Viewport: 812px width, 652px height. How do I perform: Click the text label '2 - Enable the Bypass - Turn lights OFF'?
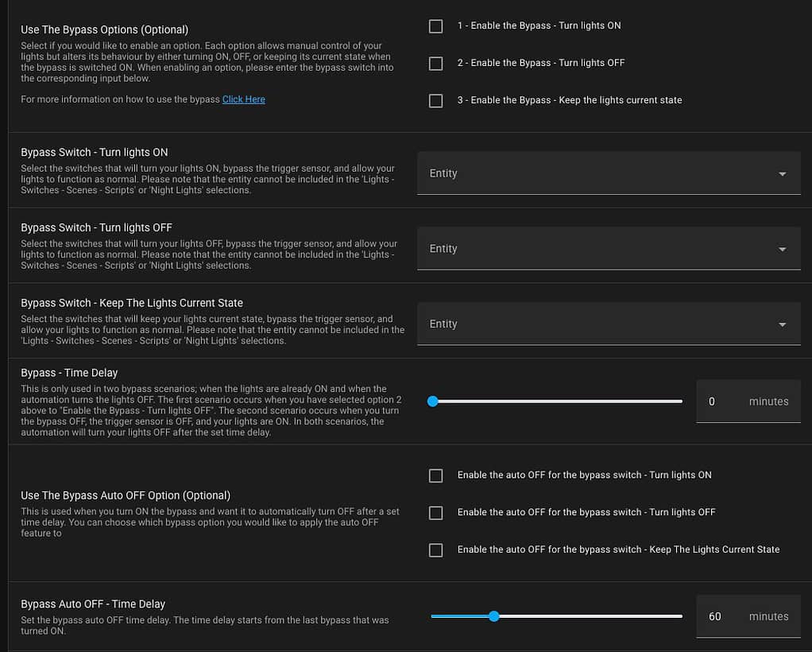(540, 63)
